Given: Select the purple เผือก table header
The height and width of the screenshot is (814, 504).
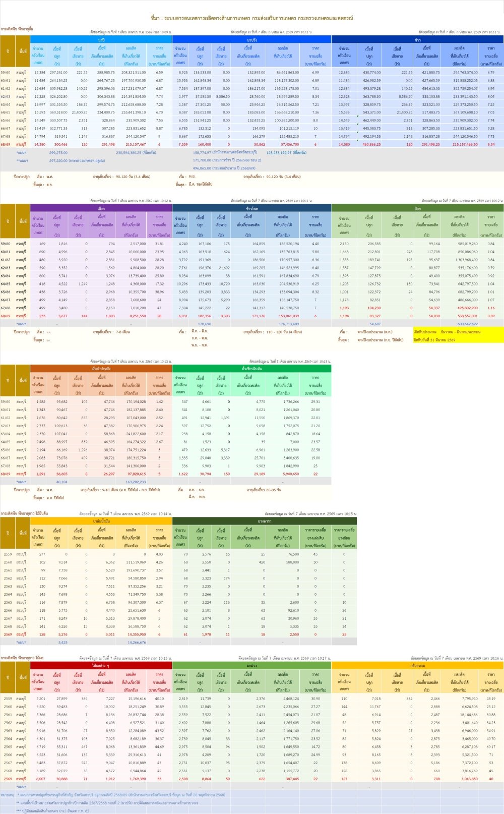Looking at the screenshot, I should (101, 208).
